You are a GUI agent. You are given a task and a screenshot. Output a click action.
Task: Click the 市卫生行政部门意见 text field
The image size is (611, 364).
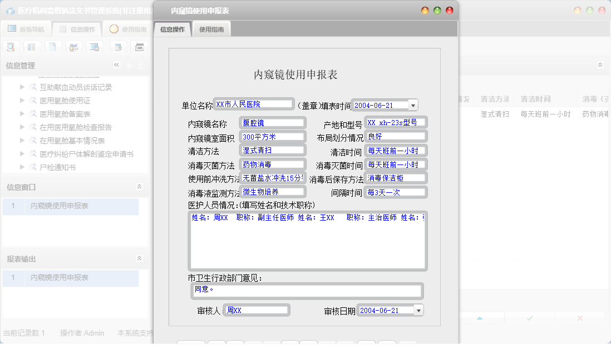[x=307, y=291]
